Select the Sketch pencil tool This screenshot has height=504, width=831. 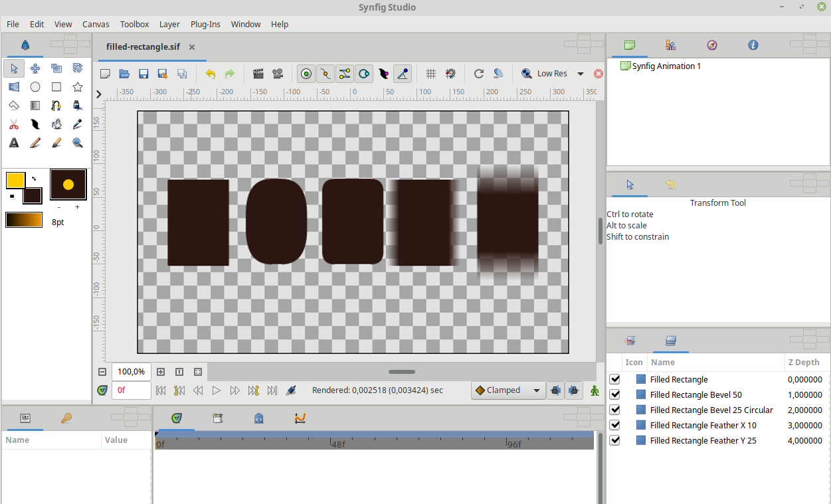click(35, 142)
